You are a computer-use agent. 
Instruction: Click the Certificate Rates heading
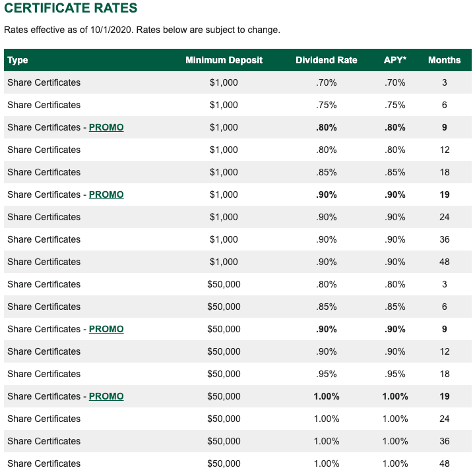click(x=71, y=8)
